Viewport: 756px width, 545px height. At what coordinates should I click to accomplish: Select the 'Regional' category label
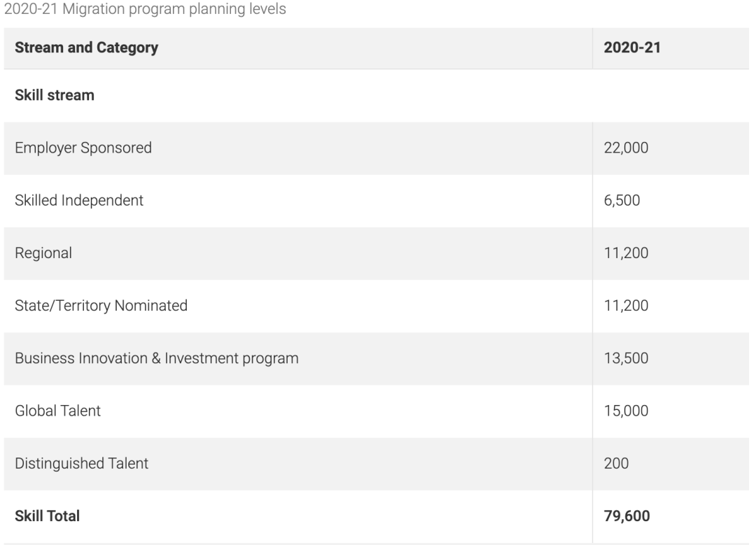click(43, 253)
